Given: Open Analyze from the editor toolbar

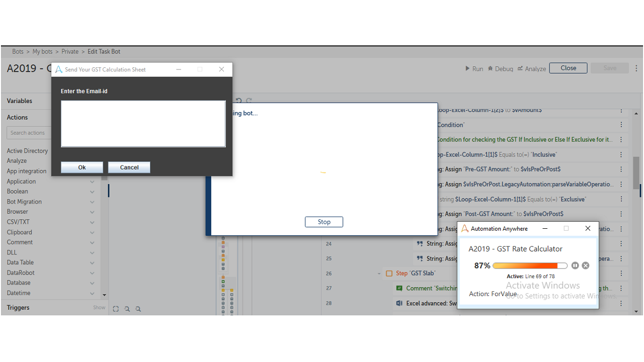Looking at the screenshot, I should [532, 69].
